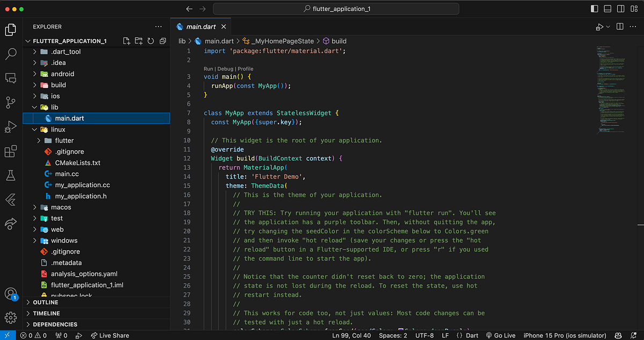Open the Run and Debug view
This screenshot has width=644, height=340.
[x=11, y=127]
